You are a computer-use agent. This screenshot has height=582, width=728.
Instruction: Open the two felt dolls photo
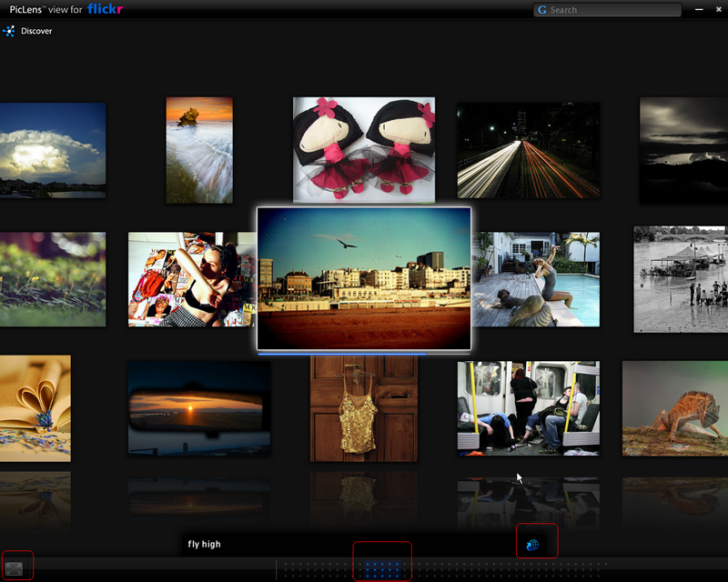(364, 149)
